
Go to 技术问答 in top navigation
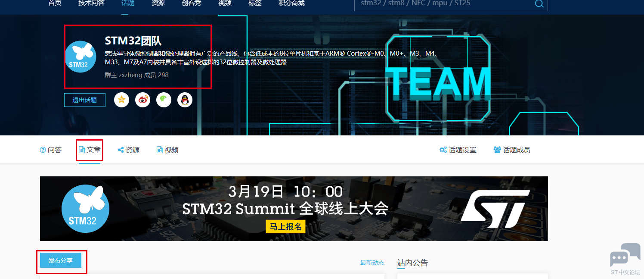[x=91, y=3]
